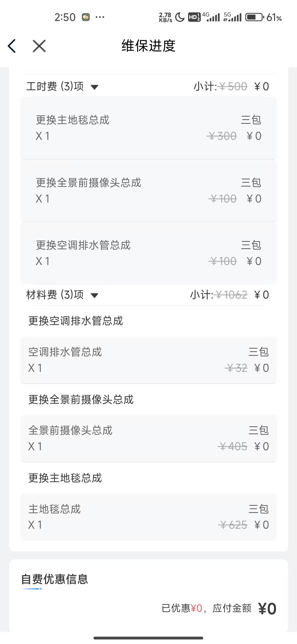Tap the 5G signal strength icon
This screenshot has height=644, width=297.
pos(232,17)
